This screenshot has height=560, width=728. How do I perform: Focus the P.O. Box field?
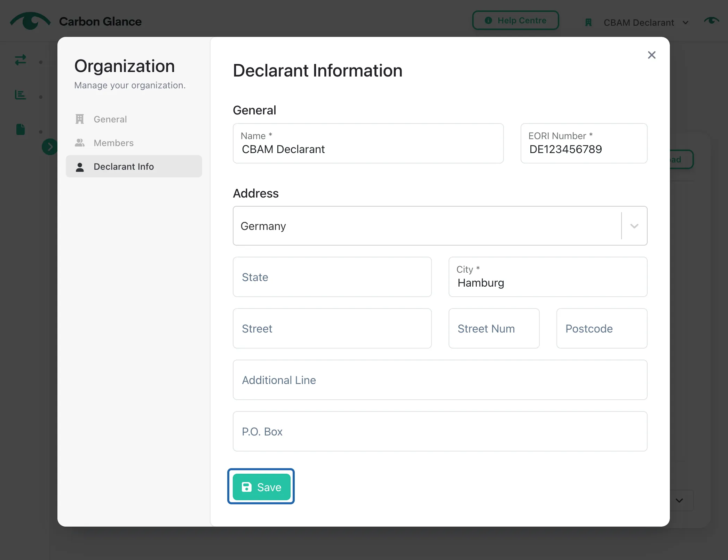tap(440, 431)
